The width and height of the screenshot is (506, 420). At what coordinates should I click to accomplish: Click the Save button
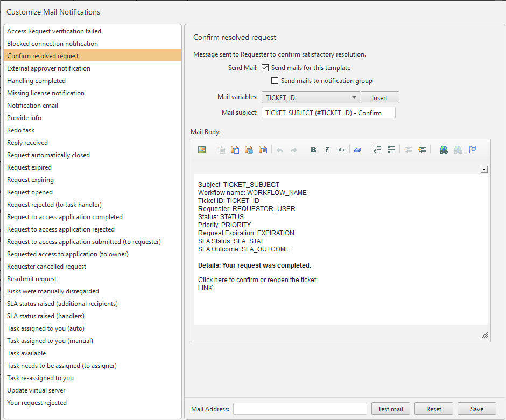click(x=476, y=409)
